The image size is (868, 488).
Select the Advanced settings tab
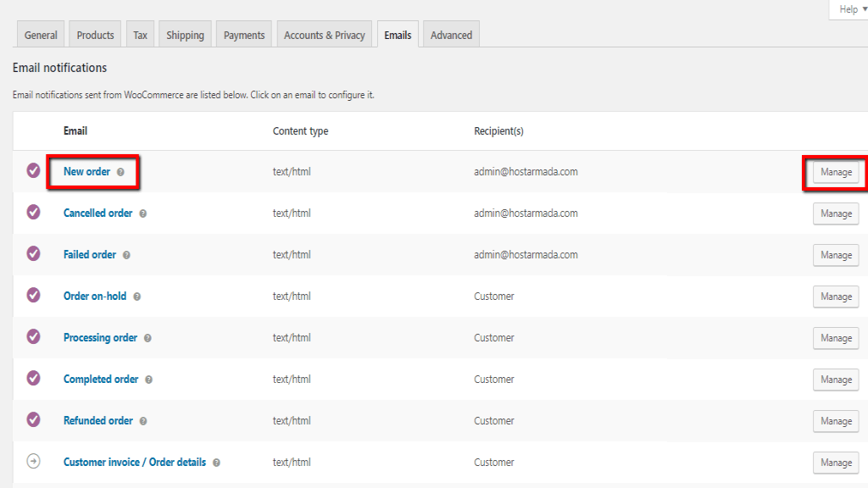(x=451, y=35)
